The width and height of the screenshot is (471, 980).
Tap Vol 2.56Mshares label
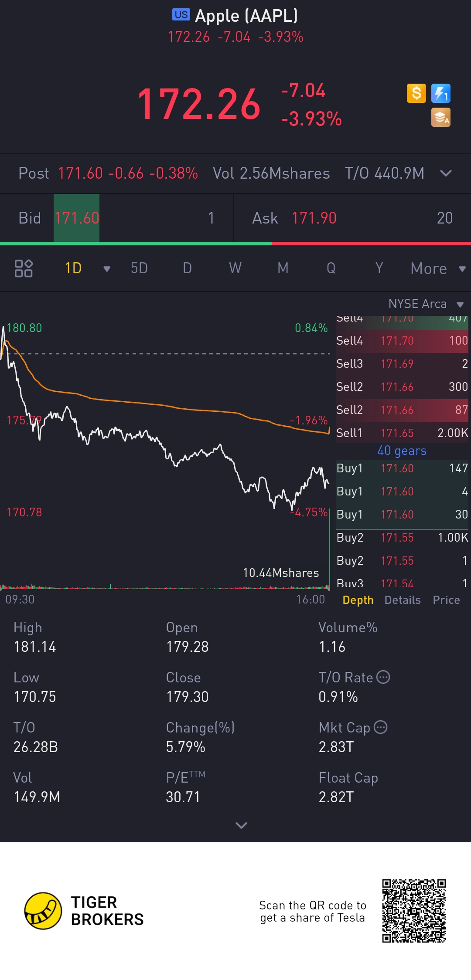point(271,173)
